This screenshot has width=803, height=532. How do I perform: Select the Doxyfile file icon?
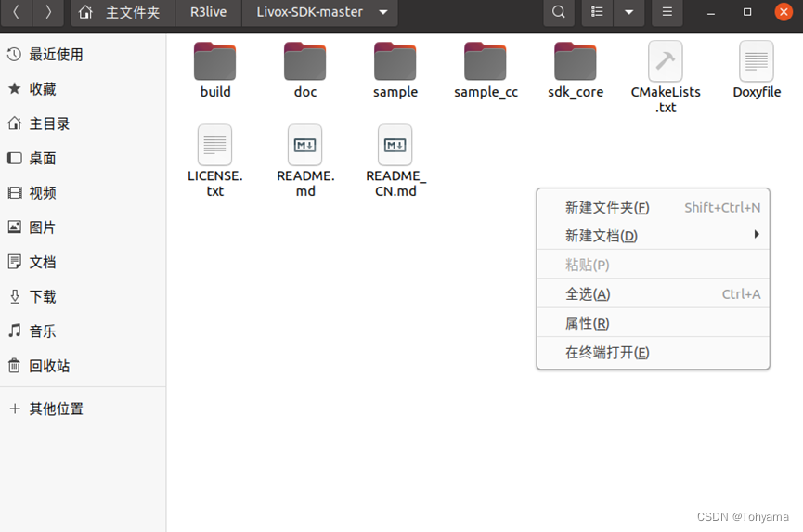[757, 61]
